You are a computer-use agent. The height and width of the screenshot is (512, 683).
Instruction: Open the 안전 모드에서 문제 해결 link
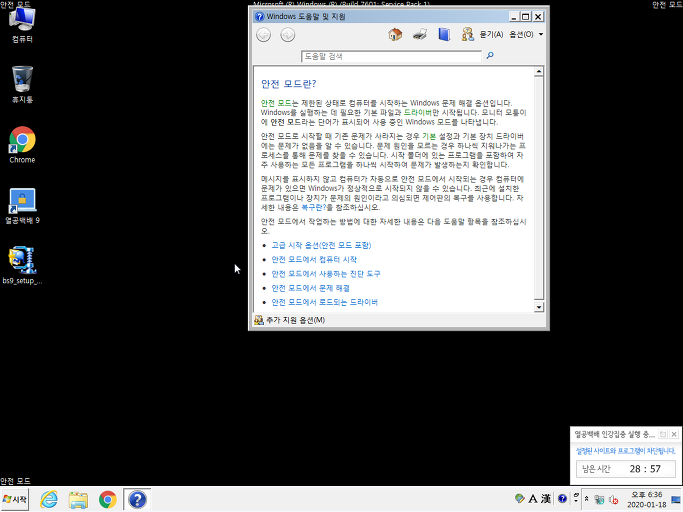[310, 288]
